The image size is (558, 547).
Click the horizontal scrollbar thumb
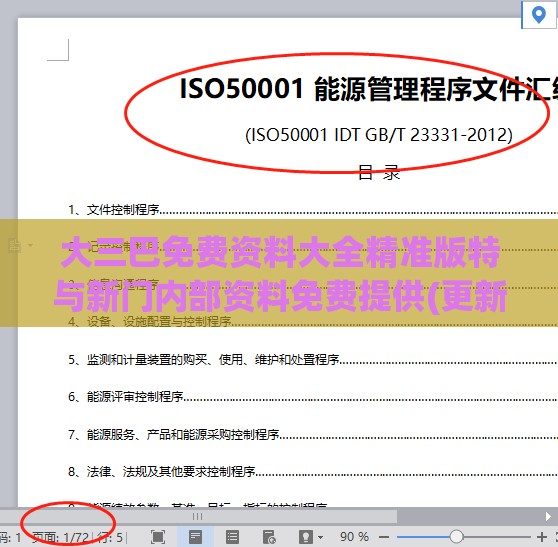click(198, 516)
